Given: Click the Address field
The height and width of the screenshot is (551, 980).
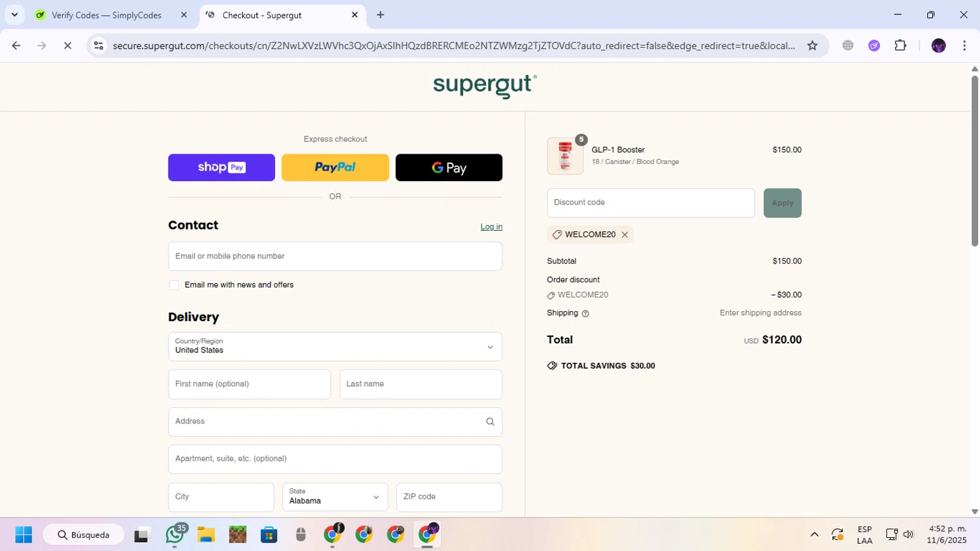Looking at the screenshot, I should [x=335, y=422].
